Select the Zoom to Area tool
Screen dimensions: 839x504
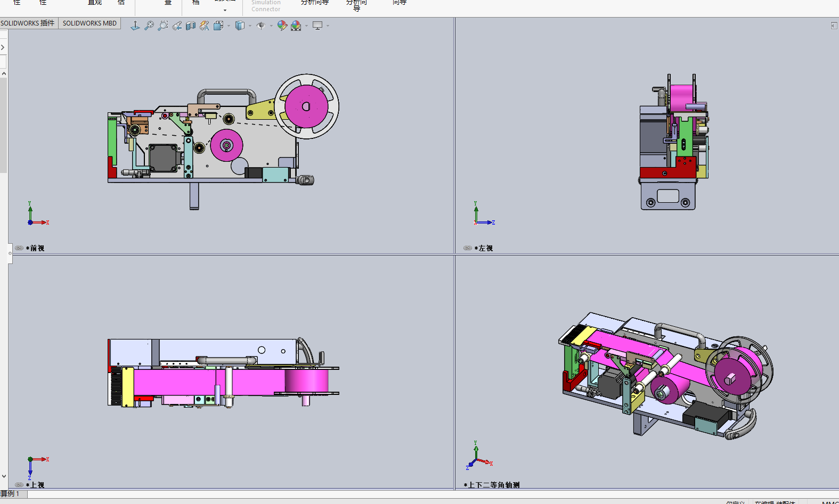click(163, 26)
